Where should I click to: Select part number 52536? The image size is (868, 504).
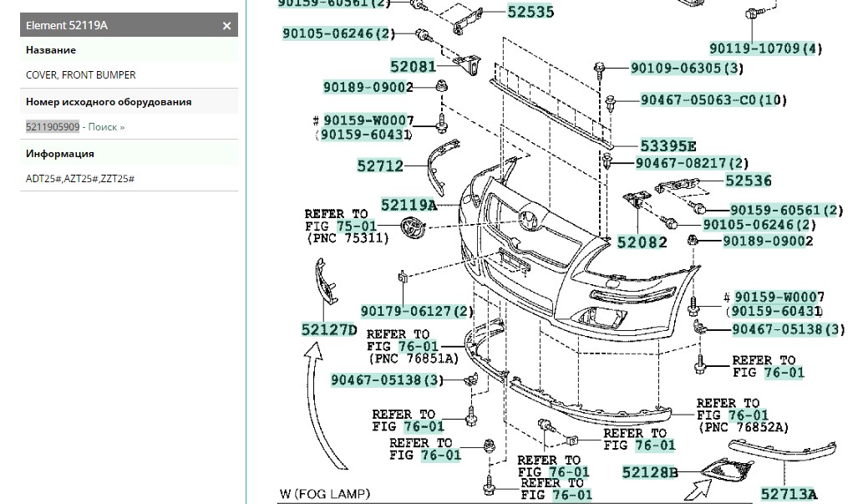[748, 181]
